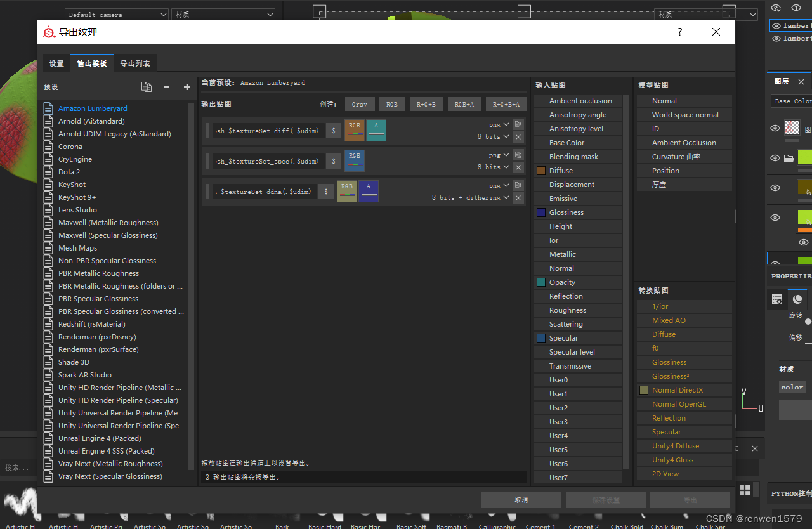Create an R+G+B output map
This screenshot has height=529, width=812.
pos(426,105)
